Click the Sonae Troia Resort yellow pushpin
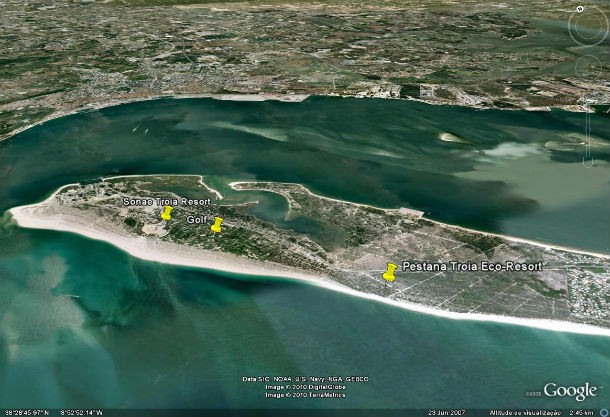This screenshot has width=610, height=417. click(x=166, y=214)
